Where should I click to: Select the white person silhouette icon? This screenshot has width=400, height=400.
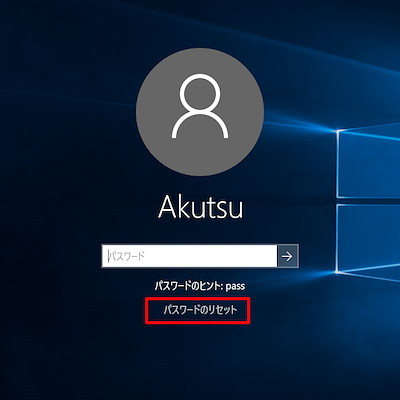tap(200, 106)
